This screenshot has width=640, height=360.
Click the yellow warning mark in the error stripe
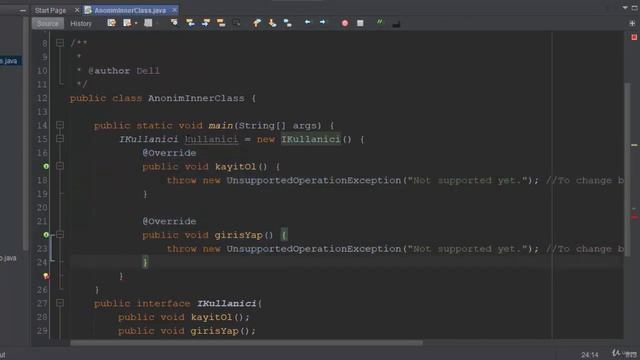(x=634, y=145)
